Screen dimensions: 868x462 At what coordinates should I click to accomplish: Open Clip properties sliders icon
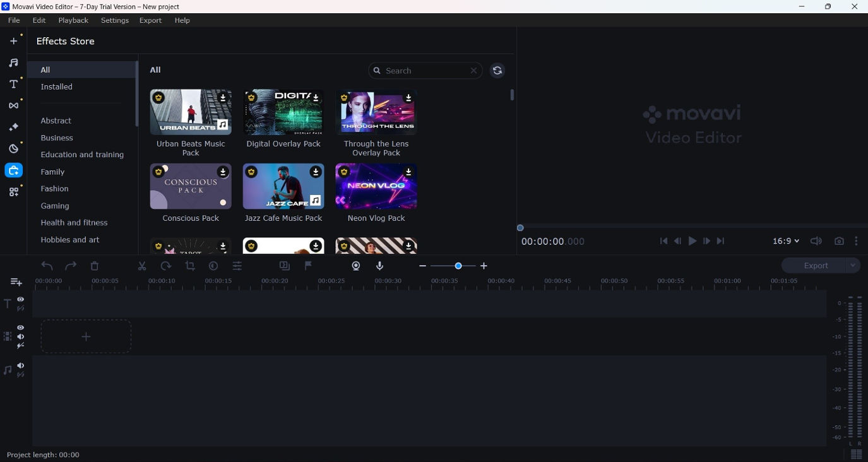tap(237, 266)
